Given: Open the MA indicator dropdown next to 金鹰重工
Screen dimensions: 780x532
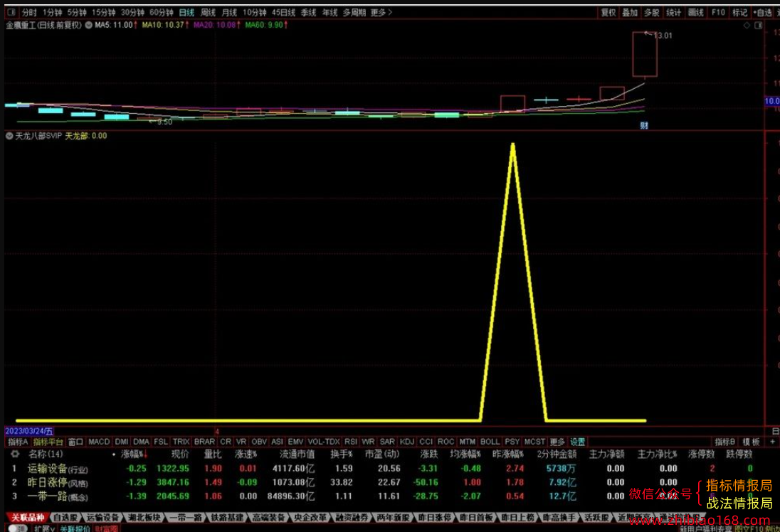Looking at the screenshot, I should tap(88, 25).
